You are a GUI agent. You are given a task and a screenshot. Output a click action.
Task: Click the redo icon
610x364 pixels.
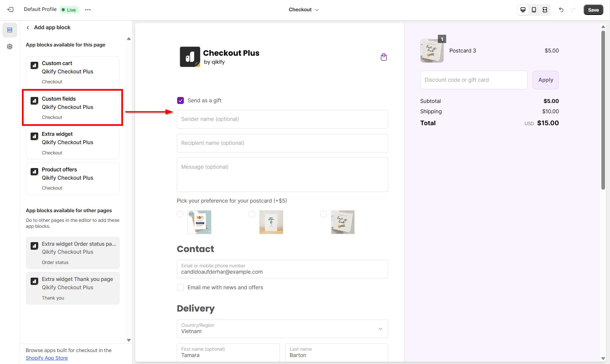tap(573, 10)
